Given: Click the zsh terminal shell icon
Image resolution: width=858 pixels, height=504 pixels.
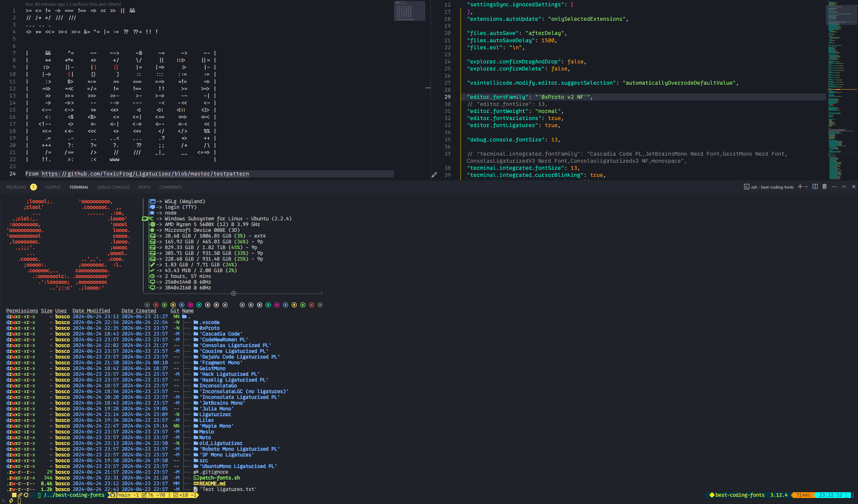Looking at the screenshot, I should tap(746, 187).
